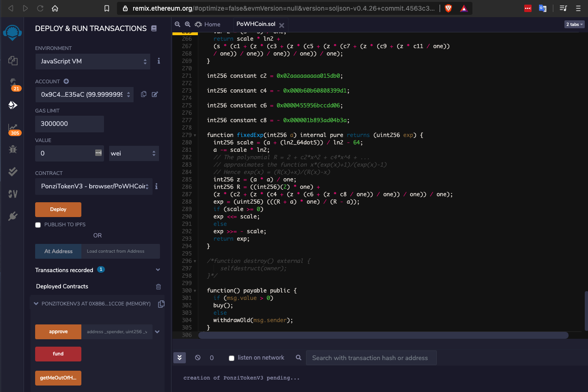Open the Plugin manager plug icon
The width and height of the screenshot is (588, 392).
(x=13, y=216)
